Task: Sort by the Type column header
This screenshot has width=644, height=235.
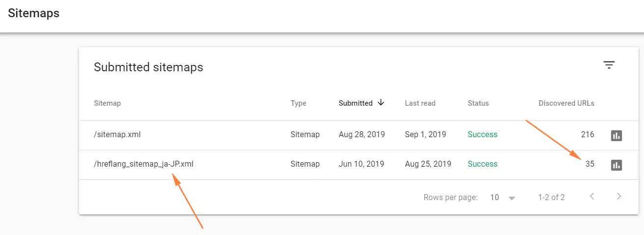Action: 298,103
